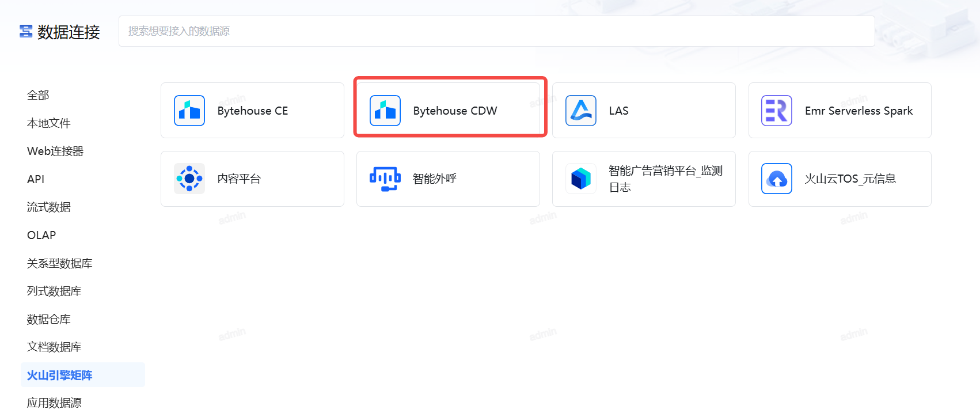Click the 数据连接 page title
The width and height of the screenshot is (980, 413).
click(69, 32)
